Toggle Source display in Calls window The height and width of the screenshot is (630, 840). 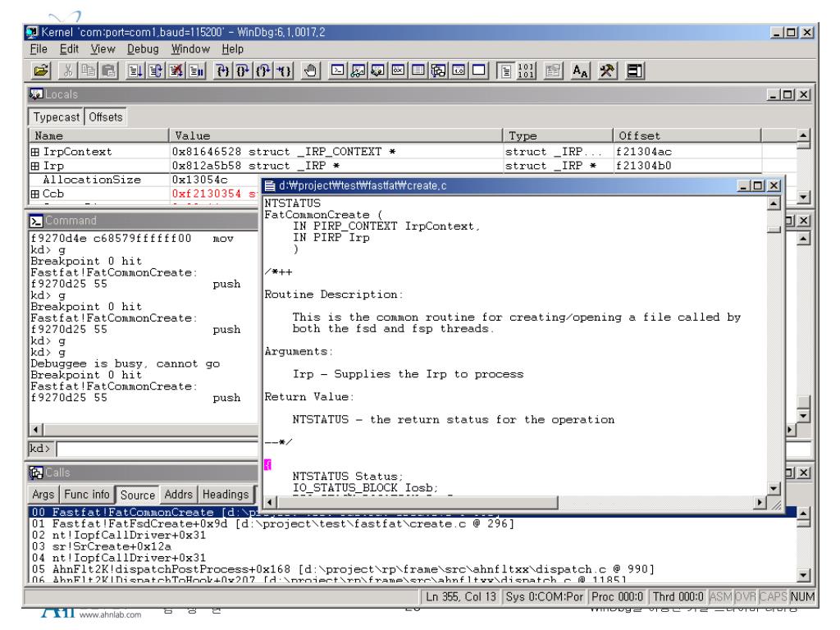(x=138, y=495)
